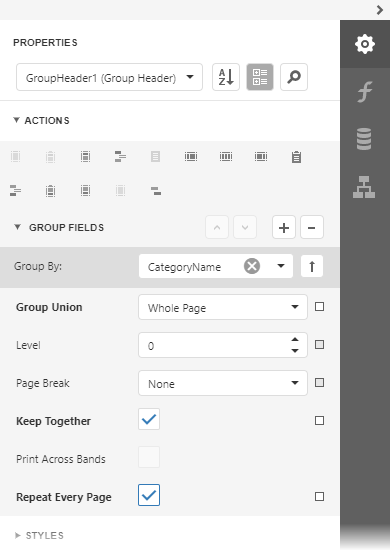390x551 pixels.
Task: Clear the CategoryName group field value
Action: coord(252,266)
